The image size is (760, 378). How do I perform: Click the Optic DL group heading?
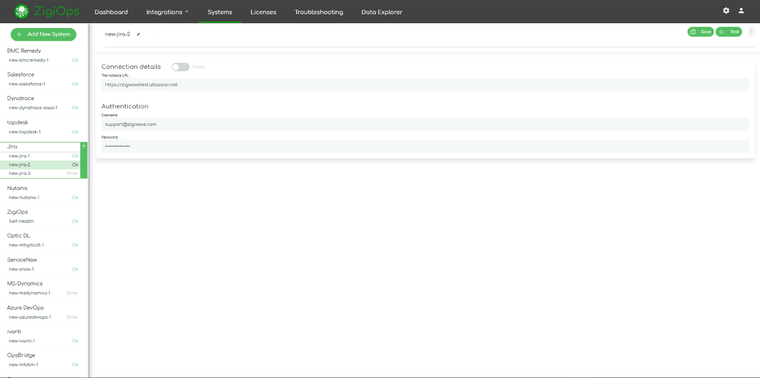click(x=18, y=236)
